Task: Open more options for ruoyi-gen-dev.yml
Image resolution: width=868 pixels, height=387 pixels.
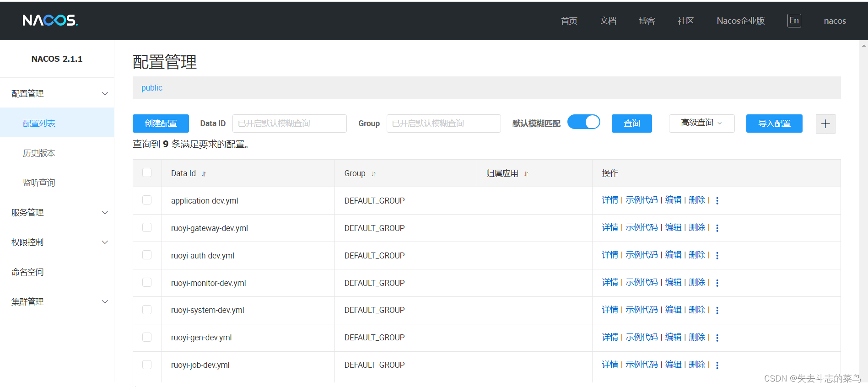Action: click(717, 338)
